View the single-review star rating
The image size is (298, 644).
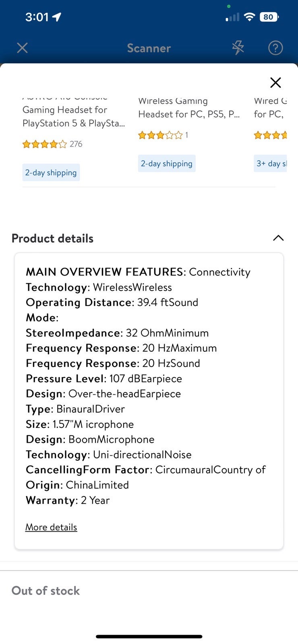(x=163, y=135)
